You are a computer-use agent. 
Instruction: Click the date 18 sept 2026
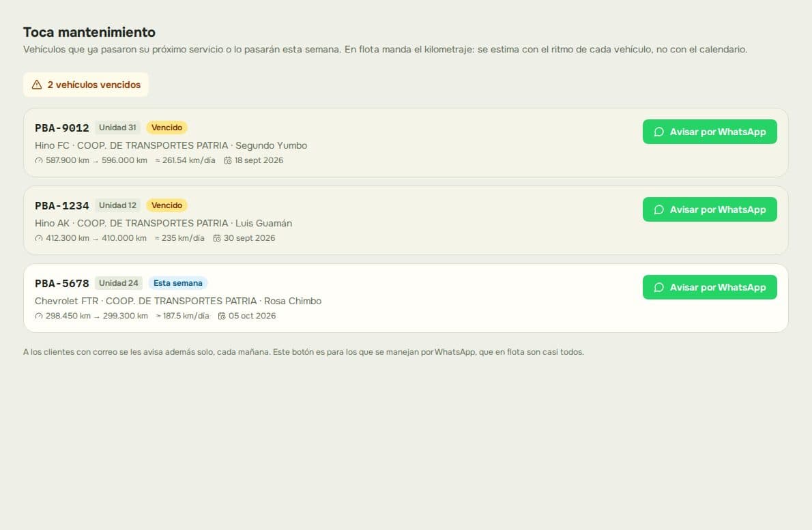(259, 160)
